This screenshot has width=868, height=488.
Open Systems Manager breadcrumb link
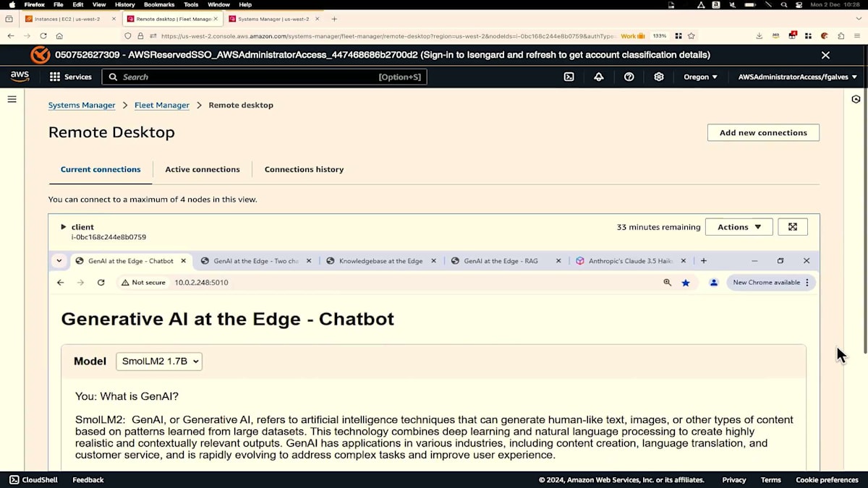tap(82, 106)
